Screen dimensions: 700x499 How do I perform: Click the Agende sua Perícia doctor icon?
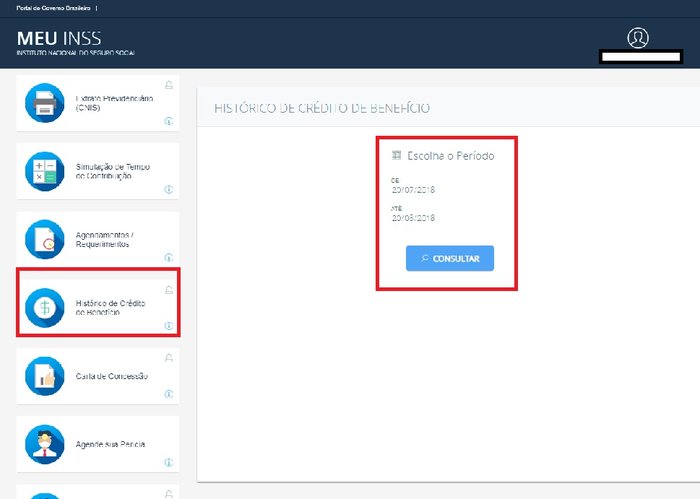pyautogui.click(x=45, y=444)
